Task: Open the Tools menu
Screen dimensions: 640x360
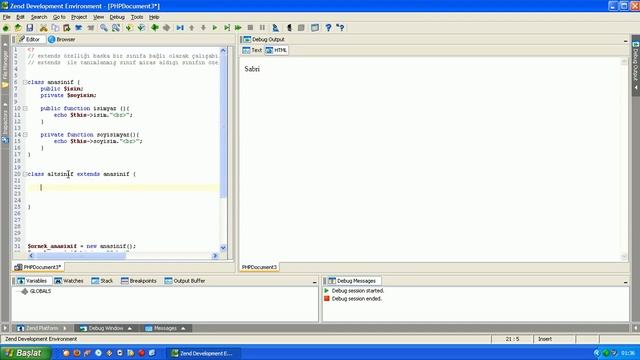Action: (x=137, y=17)
